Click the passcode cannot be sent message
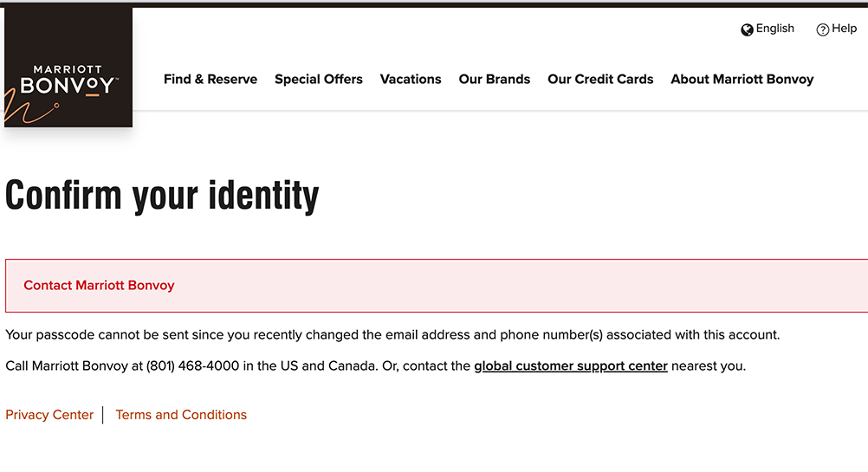The image size is (868, 472). (x=392, y=334)
